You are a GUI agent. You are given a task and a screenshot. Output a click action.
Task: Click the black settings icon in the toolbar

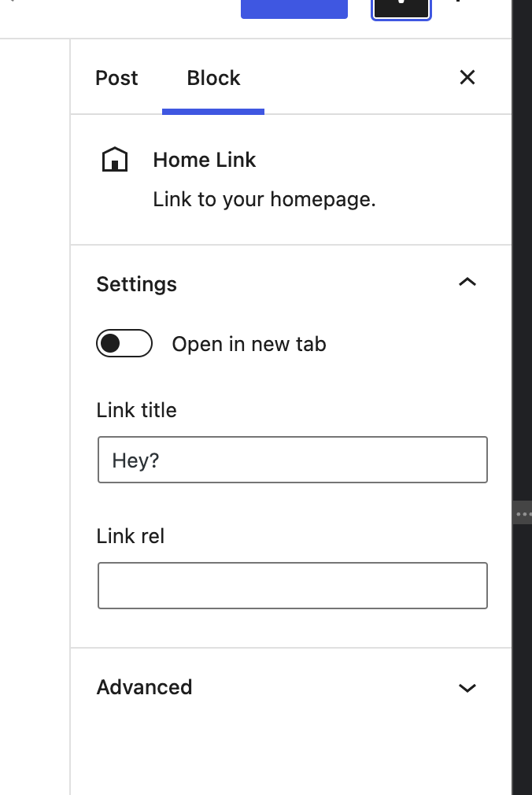[401, 6]
